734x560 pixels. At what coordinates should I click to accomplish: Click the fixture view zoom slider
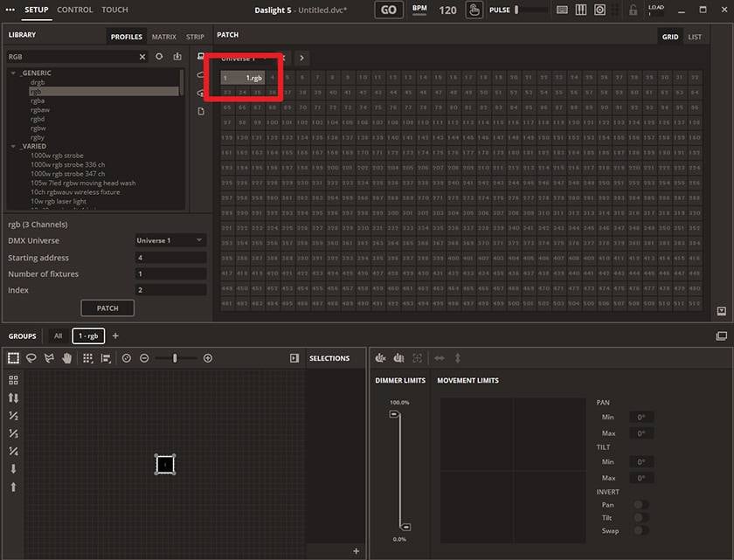click(x=176, y=358)
